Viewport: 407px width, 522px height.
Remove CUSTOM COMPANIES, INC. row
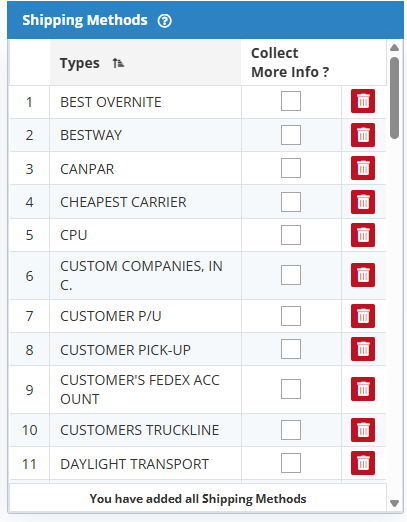363,275
